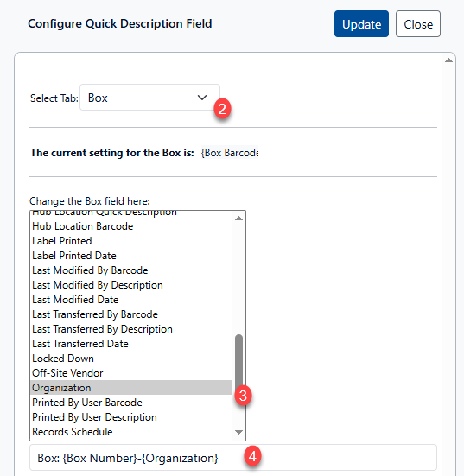Select Printed By User Barcode

point(131,403)
